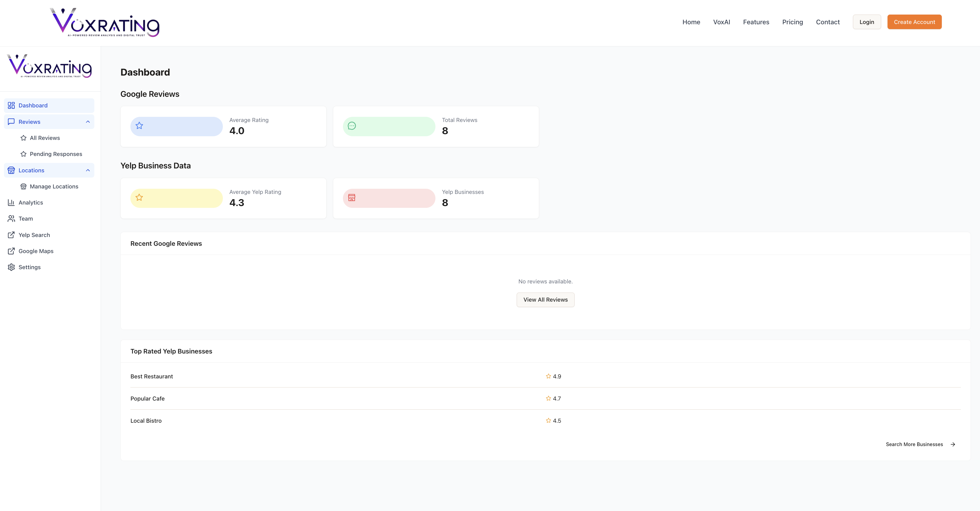
Task: Click the Dashboard grid icon in sidebar
Action: pos(12,106)
